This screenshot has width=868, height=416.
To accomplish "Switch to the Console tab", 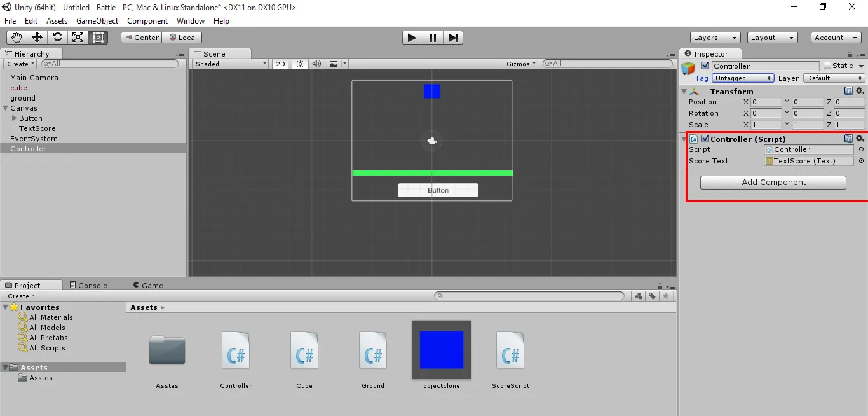I will point(88,286).
